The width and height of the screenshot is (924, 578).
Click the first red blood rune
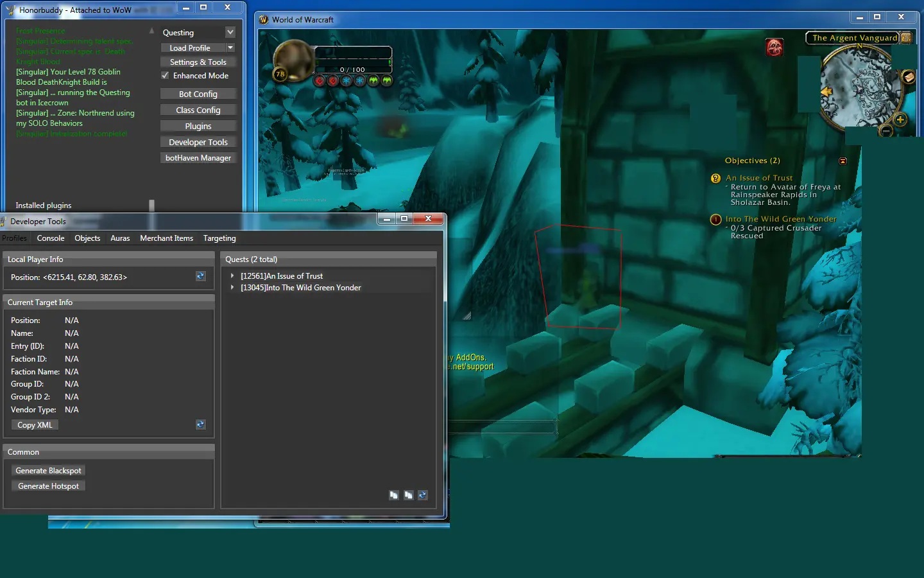point(320,81)
